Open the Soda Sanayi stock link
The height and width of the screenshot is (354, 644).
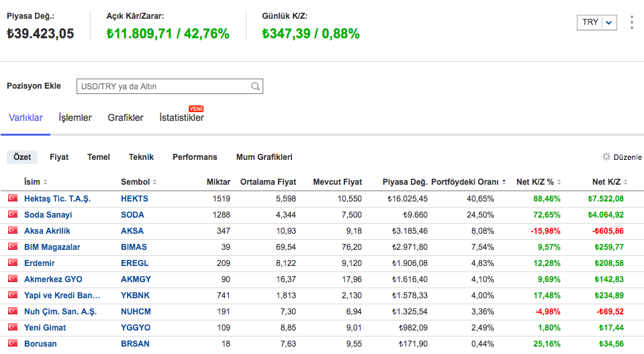tap(48, 215)
